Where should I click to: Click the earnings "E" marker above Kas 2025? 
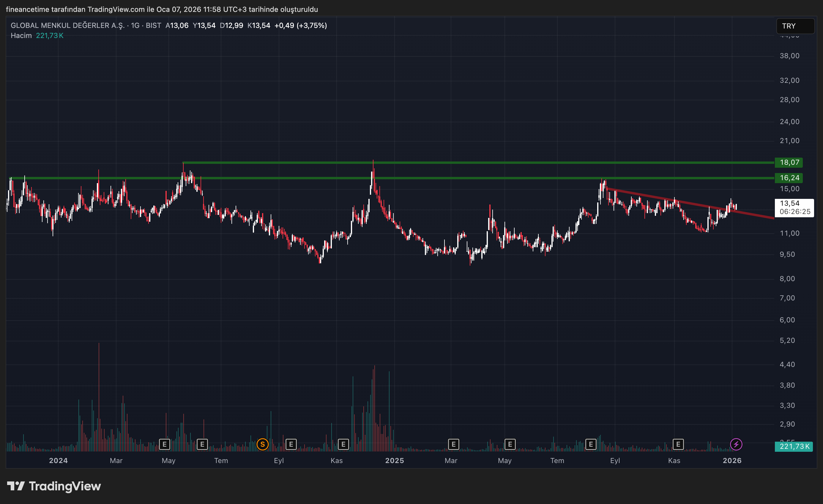coord(678,444)
